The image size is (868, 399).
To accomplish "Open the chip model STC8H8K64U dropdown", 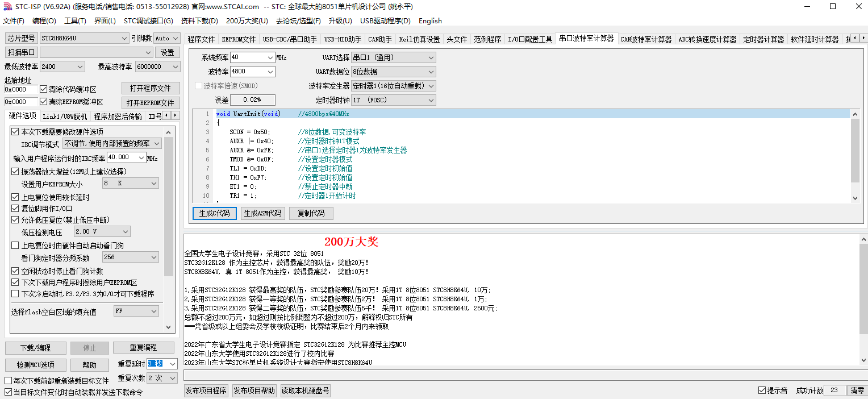I will pos(85,38).
